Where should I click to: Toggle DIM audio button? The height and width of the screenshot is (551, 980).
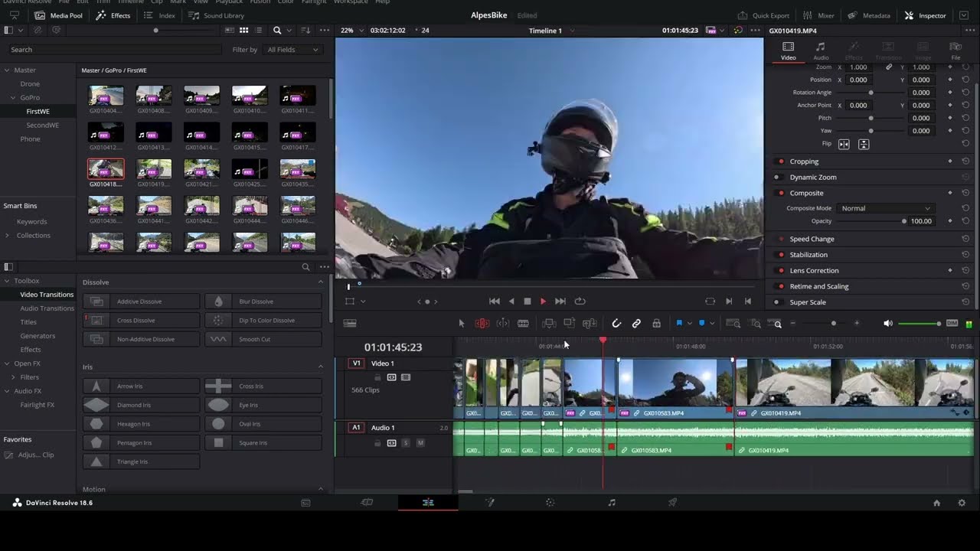(952, 324)
